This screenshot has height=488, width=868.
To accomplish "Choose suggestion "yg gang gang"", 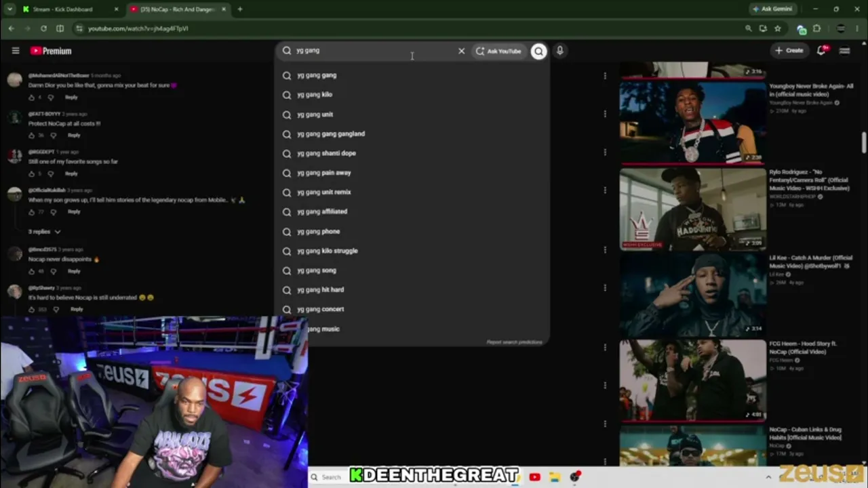I will click(412, 75).
